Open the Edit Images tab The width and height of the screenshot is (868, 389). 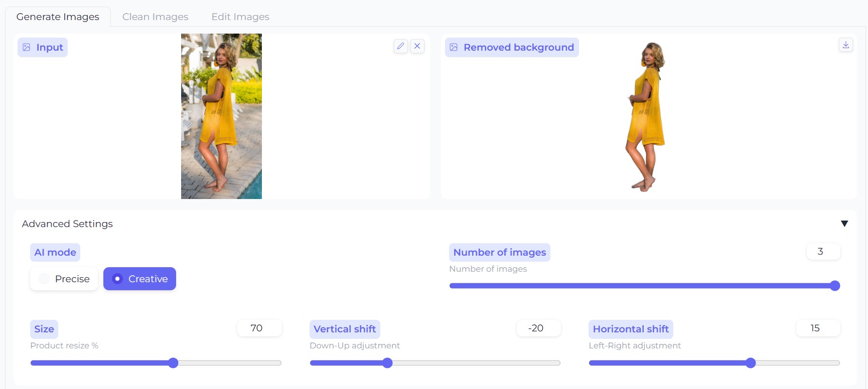[240, 17]
